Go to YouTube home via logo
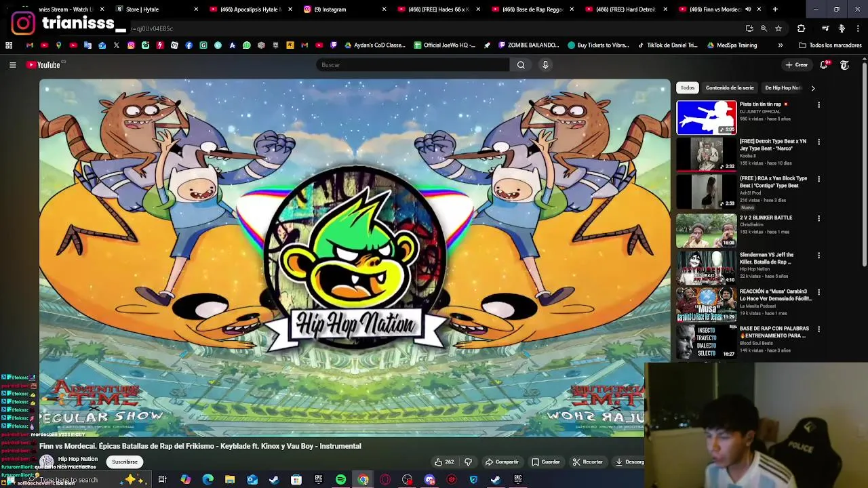 [45, 65]
